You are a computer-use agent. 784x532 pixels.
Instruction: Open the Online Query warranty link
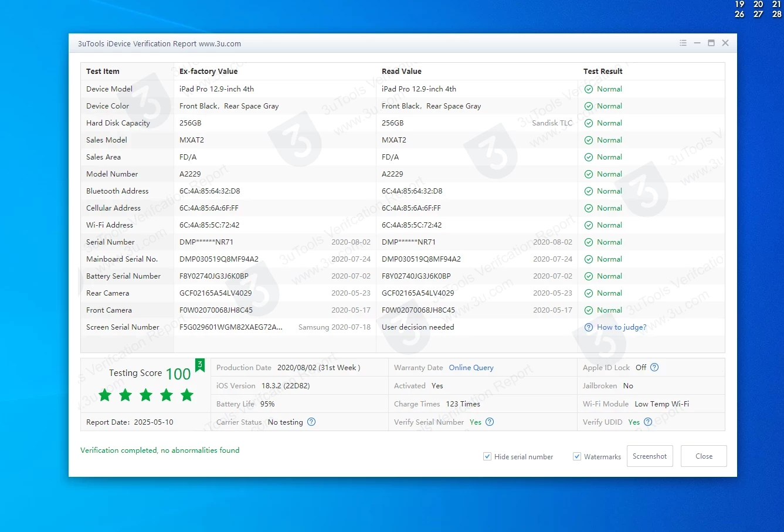(x=471, y=368)
